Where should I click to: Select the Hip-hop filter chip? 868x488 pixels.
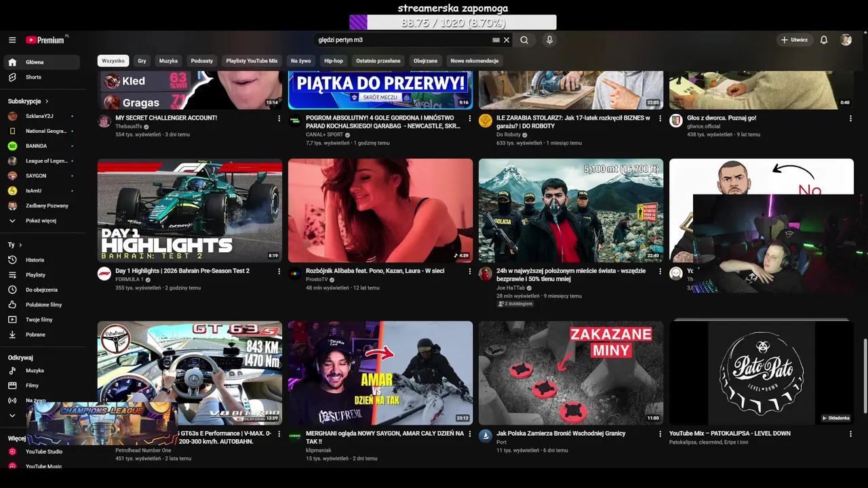(333, 61)
